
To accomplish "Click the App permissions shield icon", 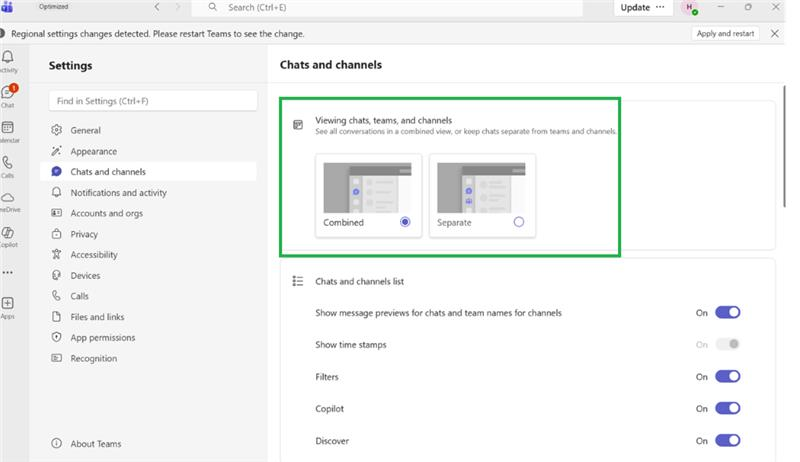I will point(57,337).
